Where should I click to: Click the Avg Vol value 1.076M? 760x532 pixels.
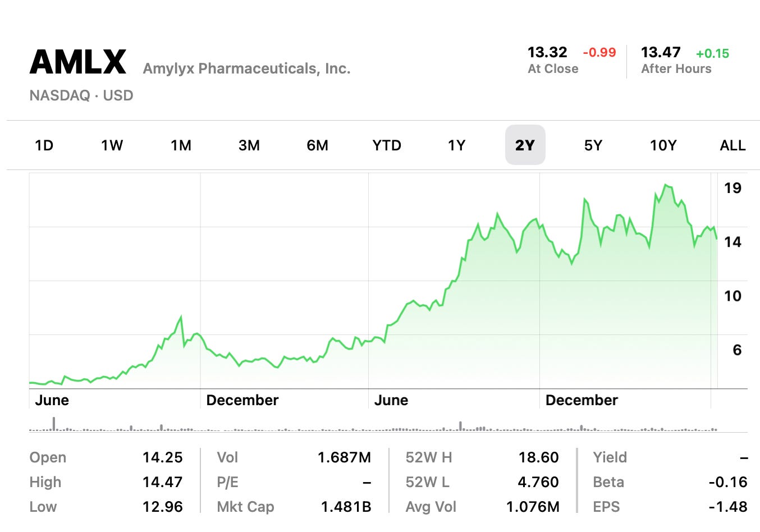tap(533, 507)
